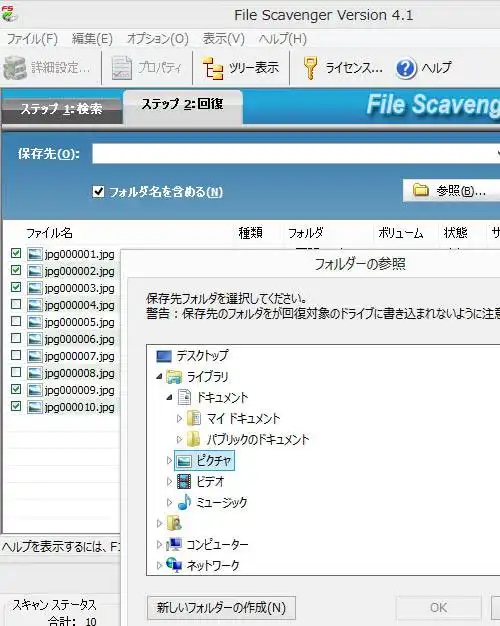Select jpg000004.jpg image file icon
Viewport: 500px width, 626px height.
tap(35, 305)
